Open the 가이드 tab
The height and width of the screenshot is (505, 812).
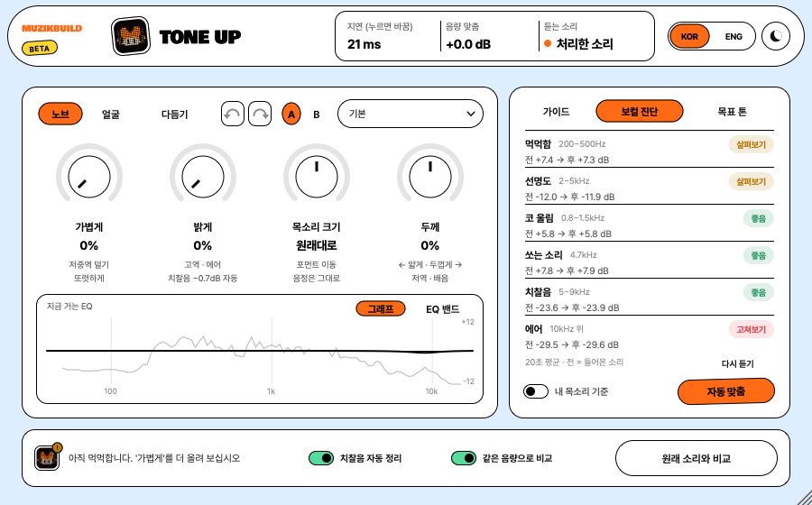556,111
